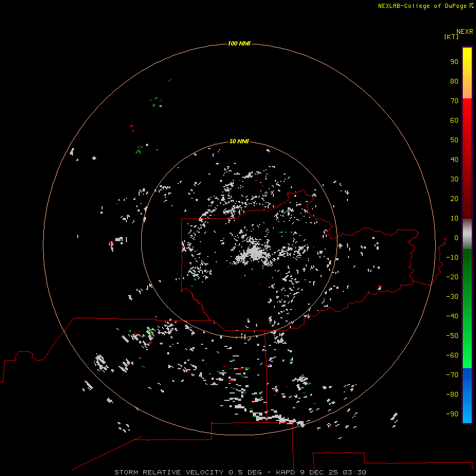Click the 60 value on velocity scale
Image resolution: width=476 pixels, height=476 pixels.
454,121
